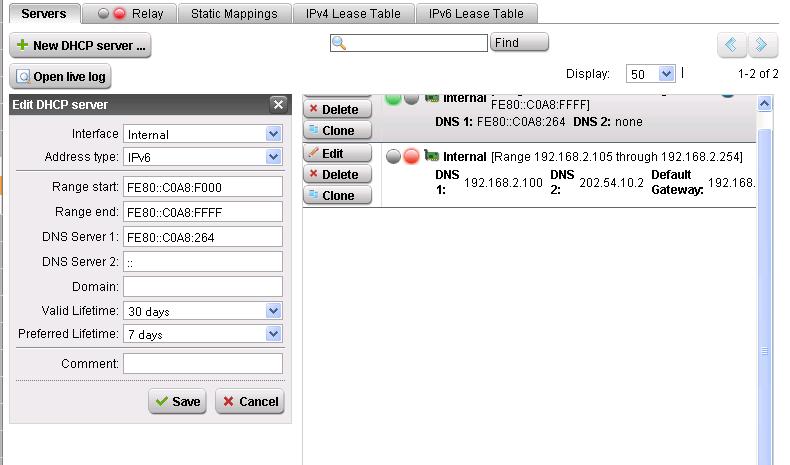
Task: Click the Domain input field
Action: click(x=203, y=288)
